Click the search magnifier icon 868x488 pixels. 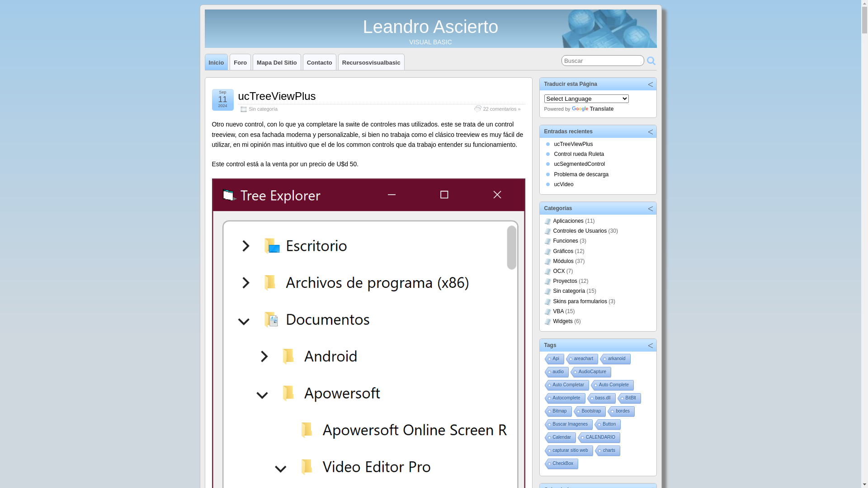[x=651, y=61]
